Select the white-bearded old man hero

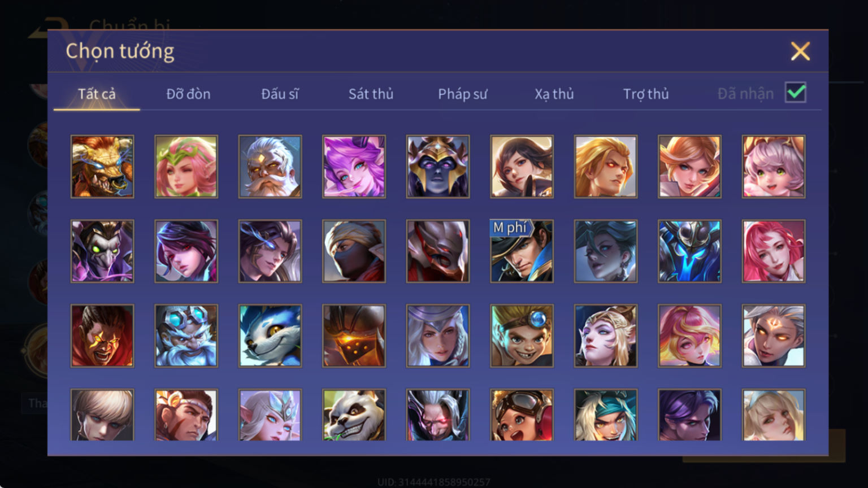[x=270, y=167]
